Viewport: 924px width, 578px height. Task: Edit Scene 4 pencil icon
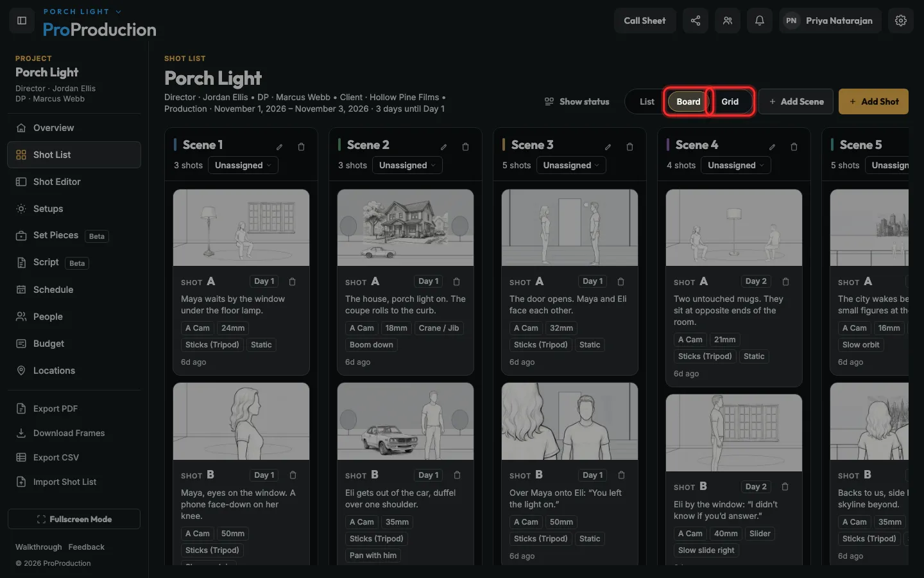[773, 147]
